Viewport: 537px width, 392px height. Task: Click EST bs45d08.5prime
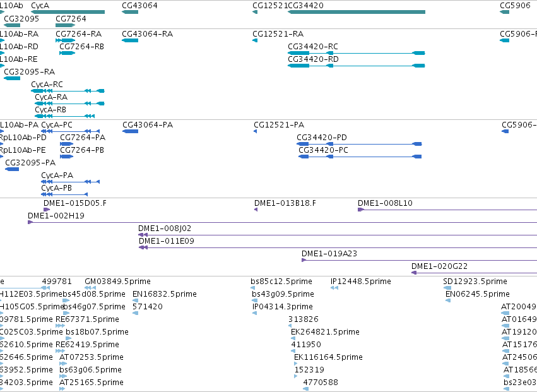pos(94,295)
